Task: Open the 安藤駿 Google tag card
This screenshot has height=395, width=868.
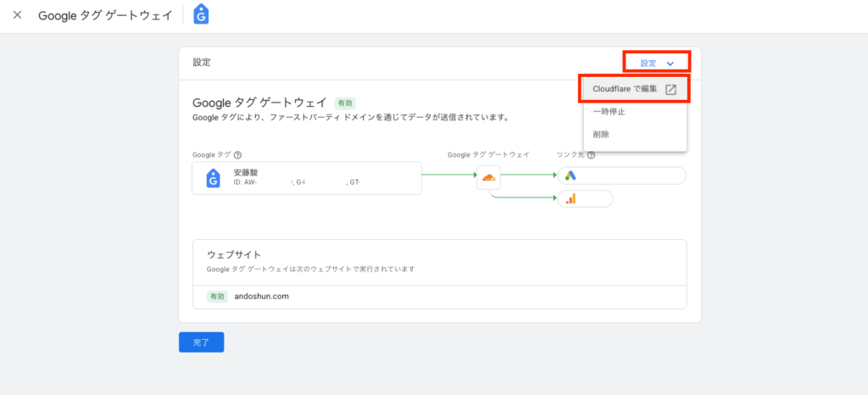Action: pos(307,178)
